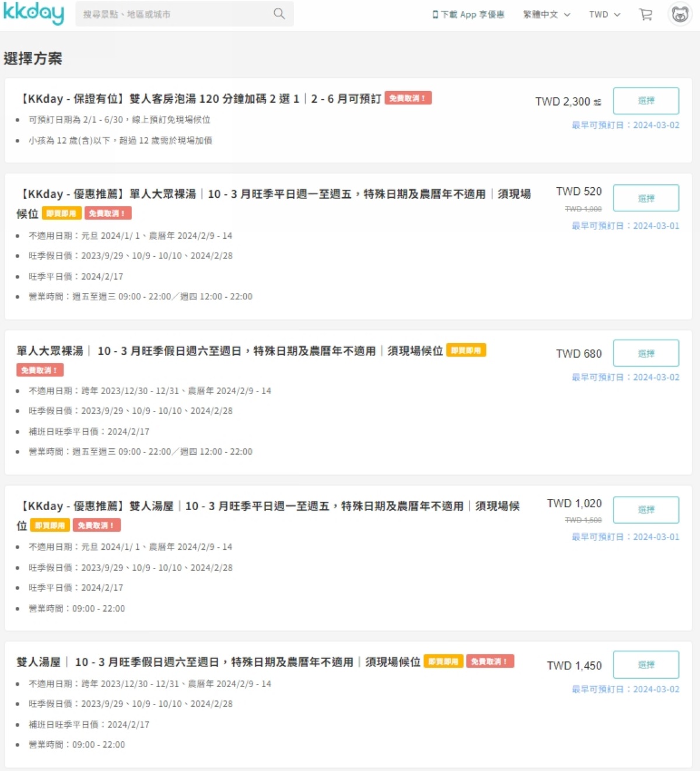Select the 雙人客房泡湯 120 分鐘 plan
The height and width of the screenshot is (771, 700).
tap(646, 101)
